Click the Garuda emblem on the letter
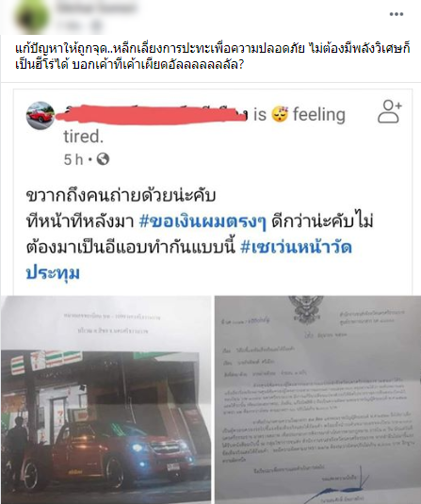The width and height of the screenshot is (421, 504). click(x=306, y=309)
